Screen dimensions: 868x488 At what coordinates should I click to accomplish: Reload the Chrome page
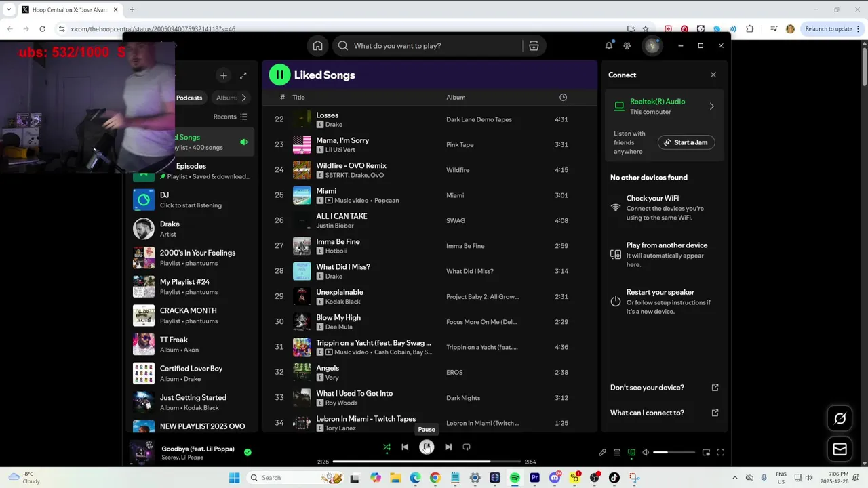[x=42, y=28]
